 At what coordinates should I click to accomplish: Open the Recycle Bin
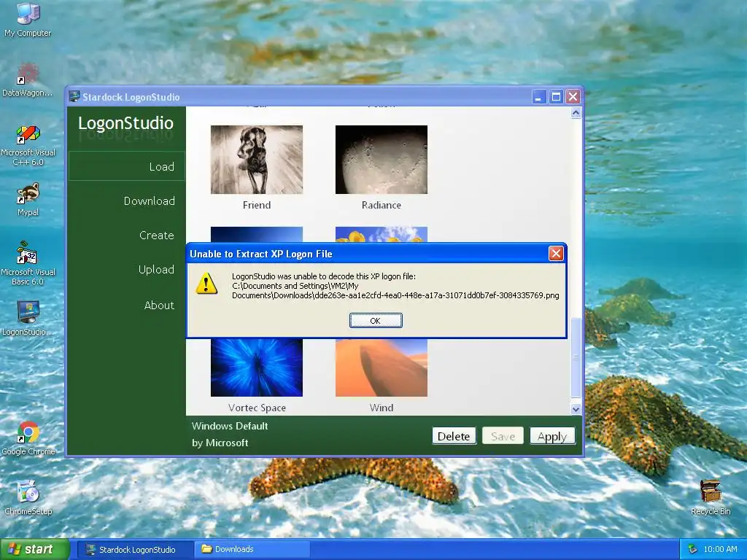(711, 497)
